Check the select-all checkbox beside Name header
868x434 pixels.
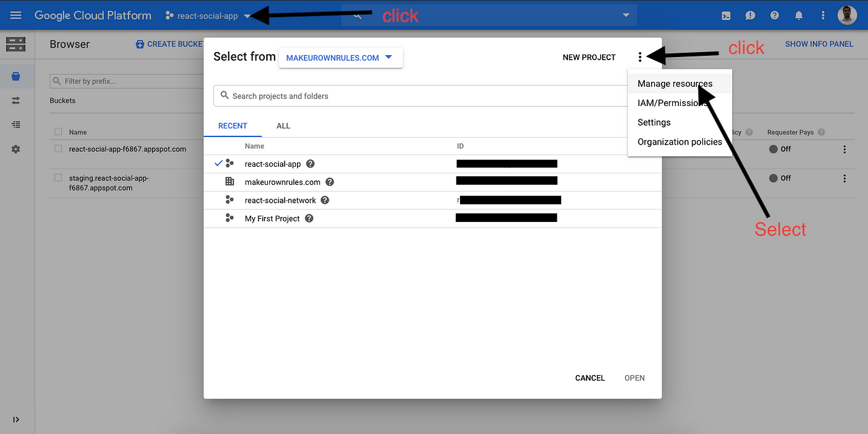click(x=58, y=131)
